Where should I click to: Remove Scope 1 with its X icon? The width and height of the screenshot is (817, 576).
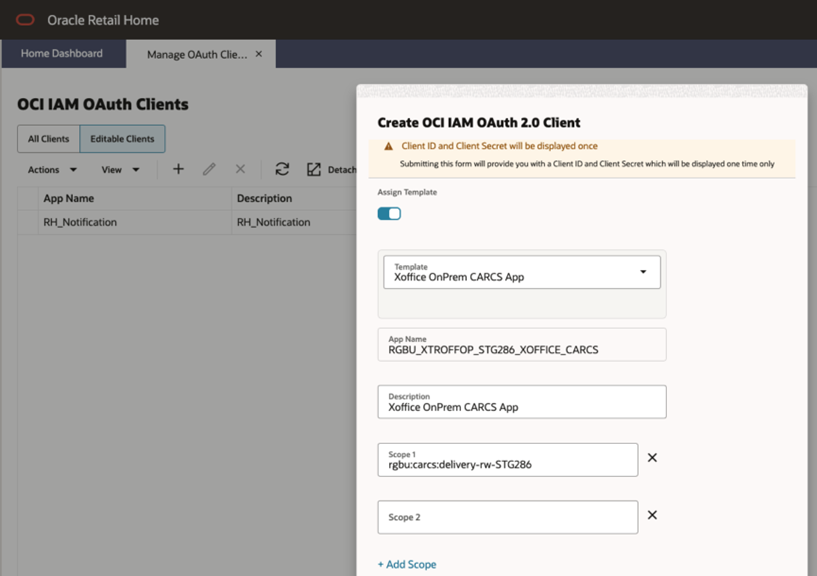[652, 458]
